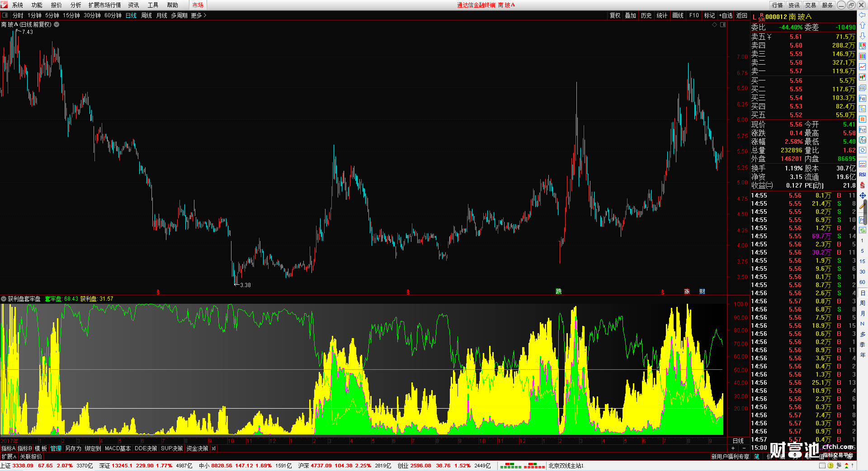Click the +自选 add to watchlist button
The height and width of the screenshot is (471, 868).
[726, 15]
